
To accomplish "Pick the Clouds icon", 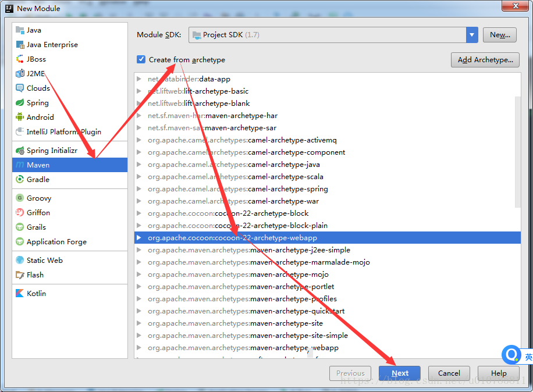I will [20, 88].
